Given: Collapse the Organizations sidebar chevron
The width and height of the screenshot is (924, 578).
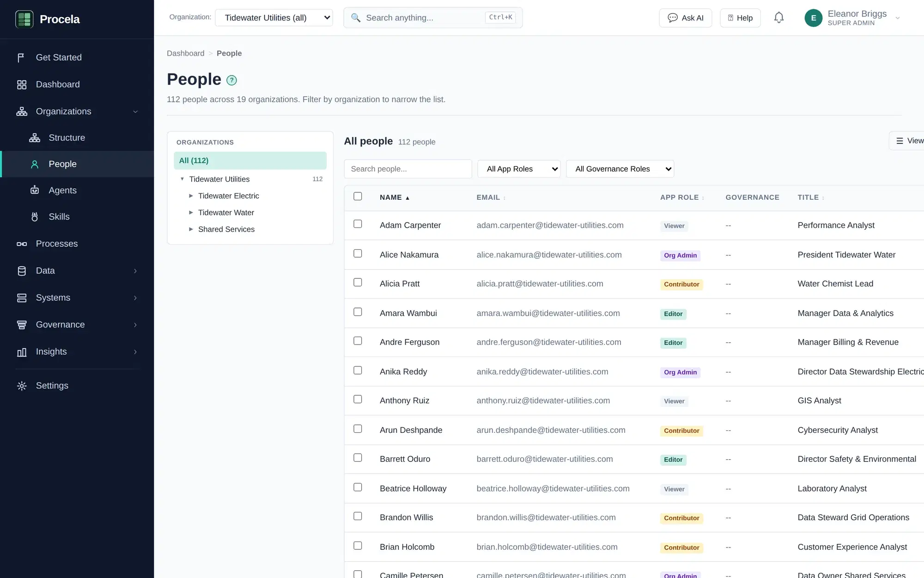Looking at the screenshot, I should 135,111.
